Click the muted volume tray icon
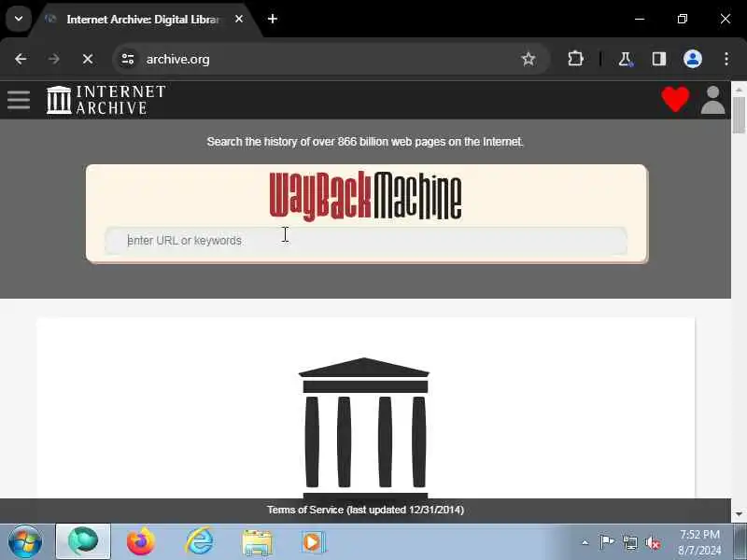The height and width of the screenshot is (560, 747). 653,542
